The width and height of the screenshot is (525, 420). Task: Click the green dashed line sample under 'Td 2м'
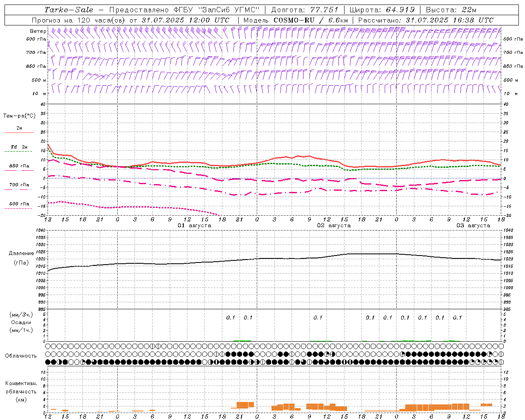(x=18, y=151)
